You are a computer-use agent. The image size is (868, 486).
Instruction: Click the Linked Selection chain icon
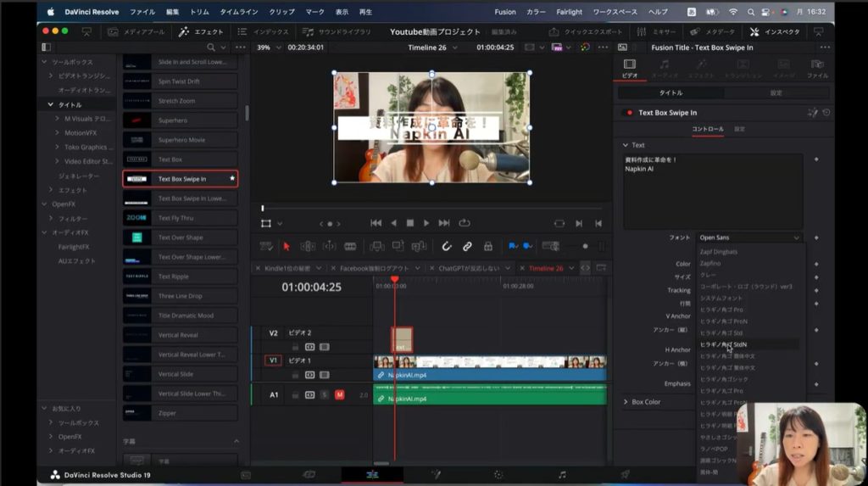(x=467, y=246)
